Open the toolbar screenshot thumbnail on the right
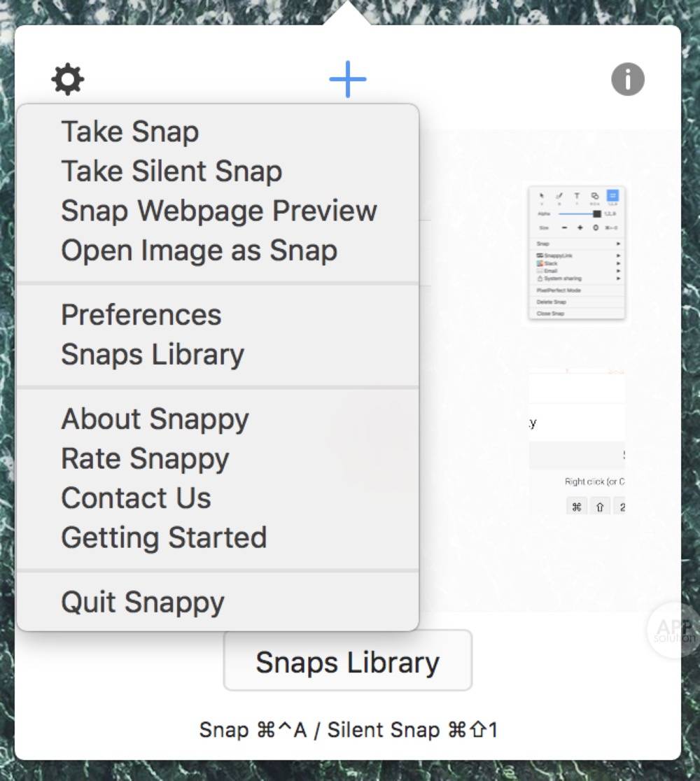 (577, 251)
